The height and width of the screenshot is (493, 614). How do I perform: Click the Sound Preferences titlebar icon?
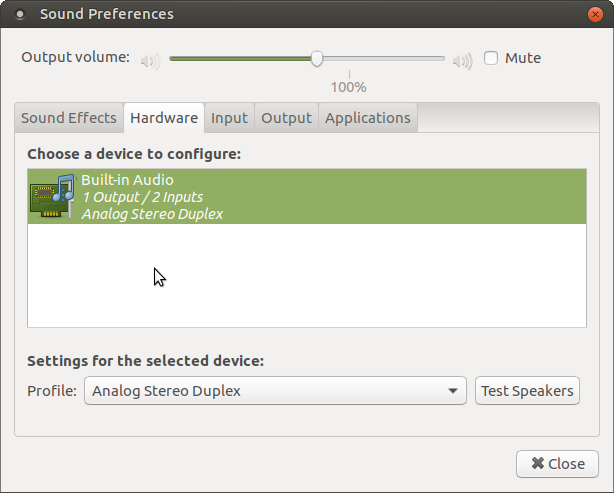click(20, 14)
